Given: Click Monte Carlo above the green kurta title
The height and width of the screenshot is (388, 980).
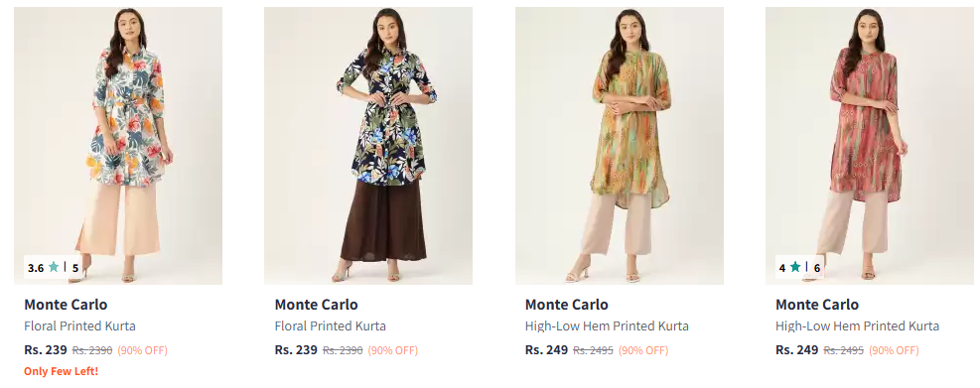Looking at the screenshot, I should pos(567,305).
